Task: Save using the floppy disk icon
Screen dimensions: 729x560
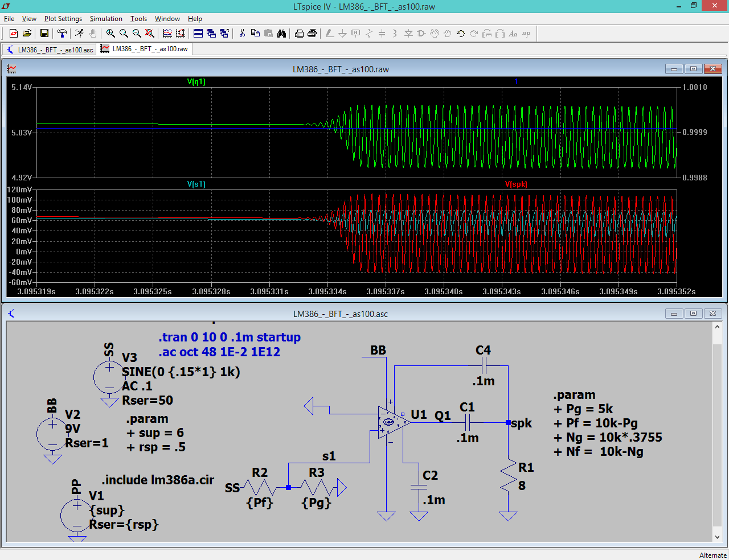Action: coord(44,34)
